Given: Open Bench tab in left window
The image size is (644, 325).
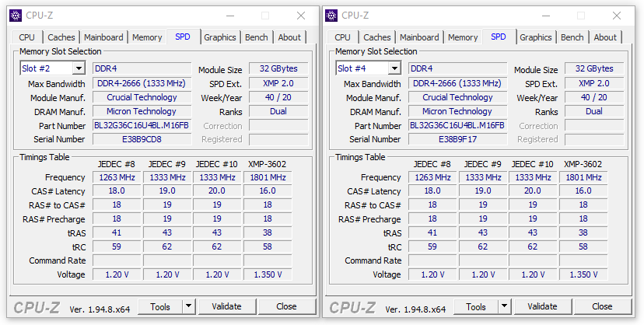Looking at the screenshot, I should [257, 37].
